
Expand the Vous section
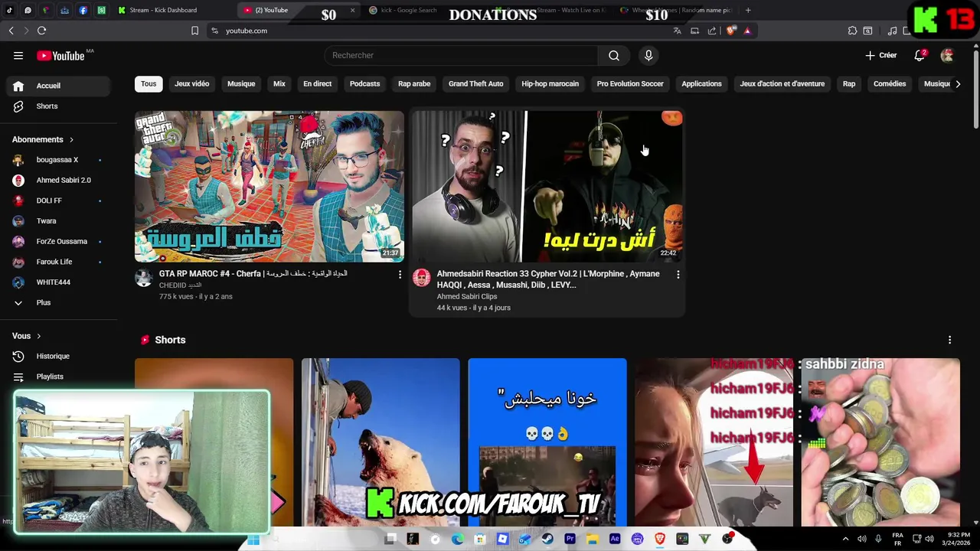click(27, 336)
